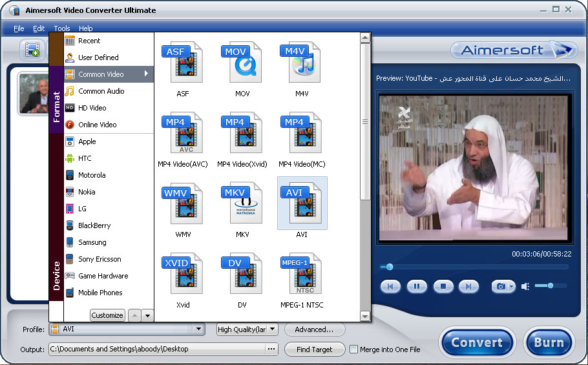Screen dimensions: 588x365
Task: Adjust the volume slider
Action: click(551, 286)
